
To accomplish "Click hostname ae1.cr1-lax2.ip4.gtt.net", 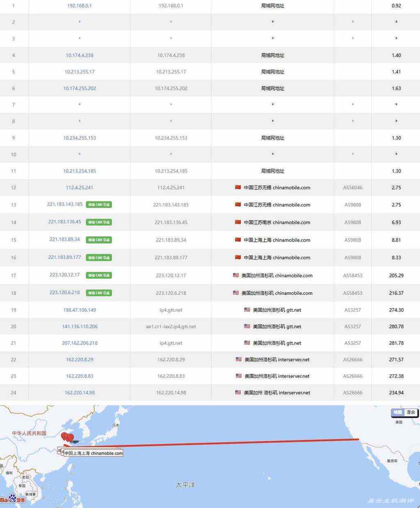I will click(x=171, y=327).
